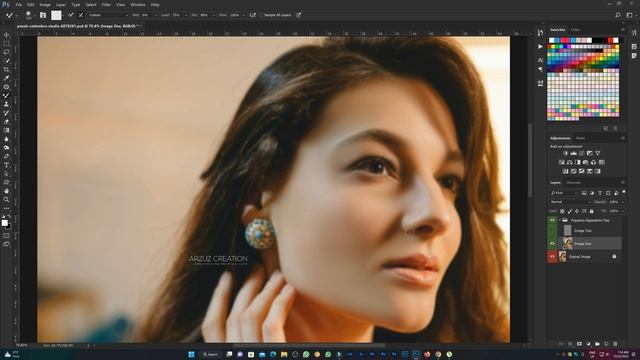
Task: Select the Horizontal Type tool
Action: [x=6, y=165]
